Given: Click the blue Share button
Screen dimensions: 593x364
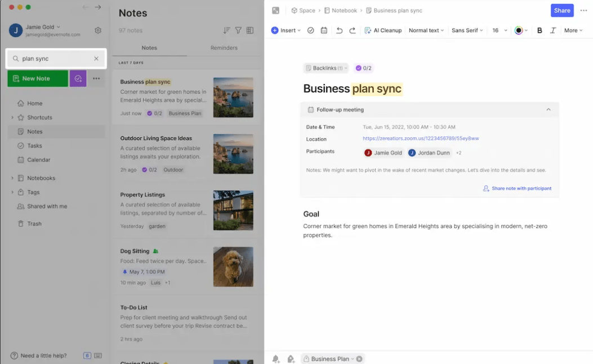Looking at the screenshot, I should click(x=562, y=11).
